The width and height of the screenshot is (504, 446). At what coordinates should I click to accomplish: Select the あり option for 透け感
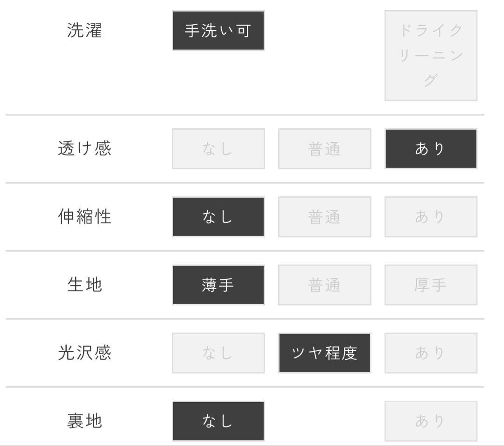(431, 148)
